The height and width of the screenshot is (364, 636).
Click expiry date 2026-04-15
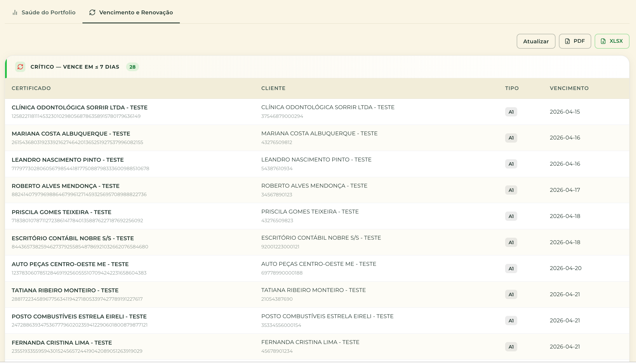pyautogui.click(x=565, y=112)
